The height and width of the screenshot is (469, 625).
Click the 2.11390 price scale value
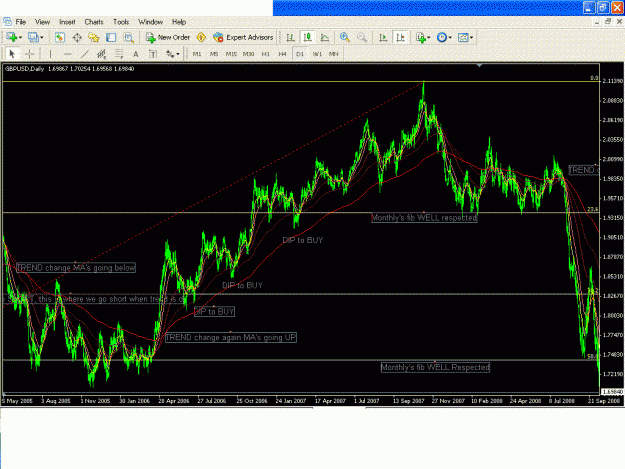click(x=613, y=81)
